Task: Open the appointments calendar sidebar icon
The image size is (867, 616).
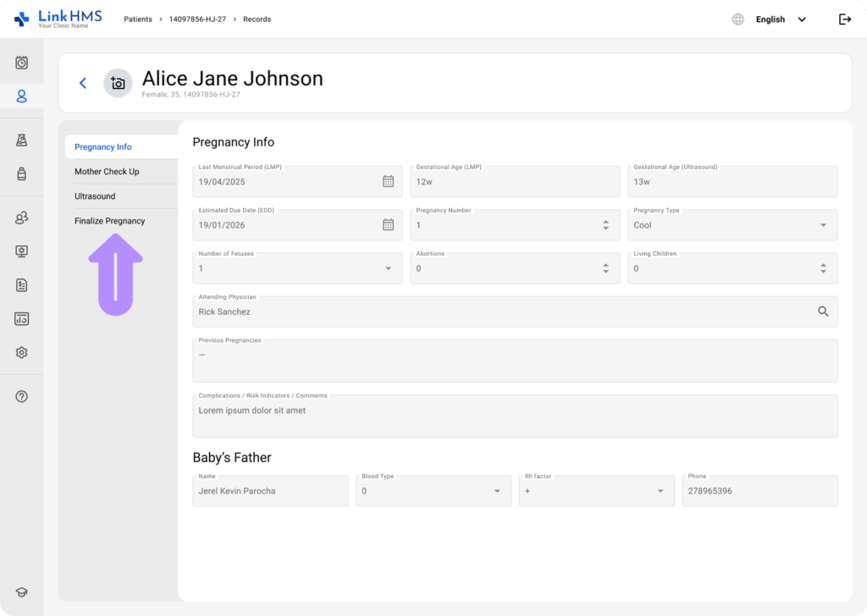Action: 22,63
